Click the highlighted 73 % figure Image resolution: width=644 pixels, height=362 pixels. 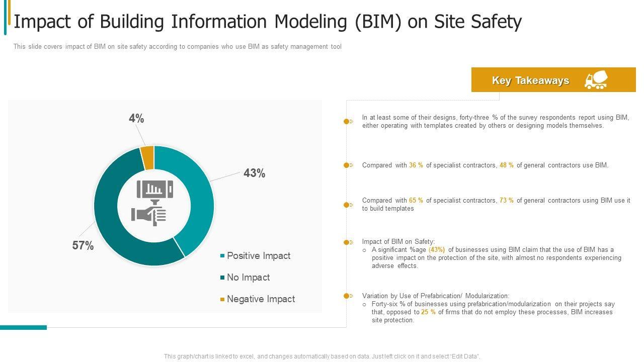click(507, 200)
